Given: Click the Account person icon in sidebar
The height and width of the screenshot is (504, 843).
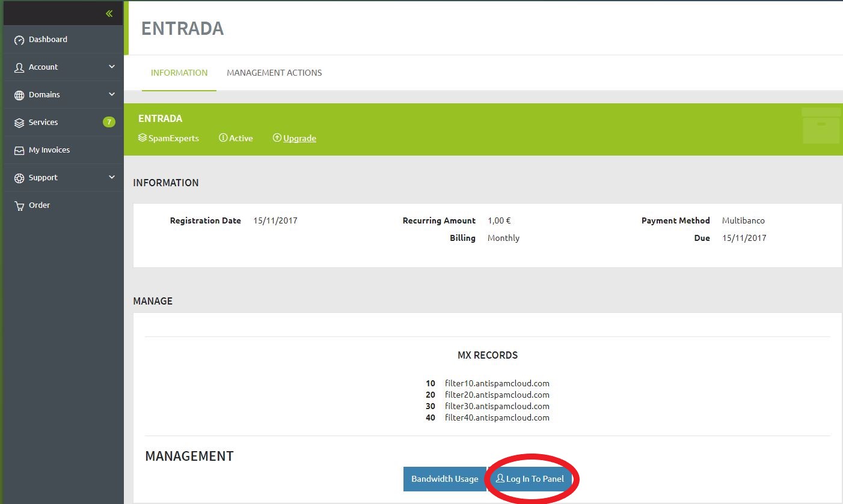Looking at the screenshot, I should (19, 67).
